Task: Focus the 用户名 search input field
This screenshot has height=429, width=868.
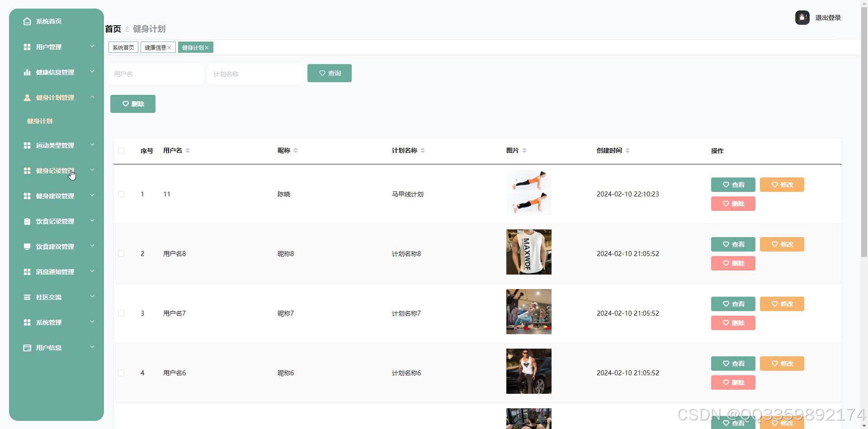Action: click(156, 74)
